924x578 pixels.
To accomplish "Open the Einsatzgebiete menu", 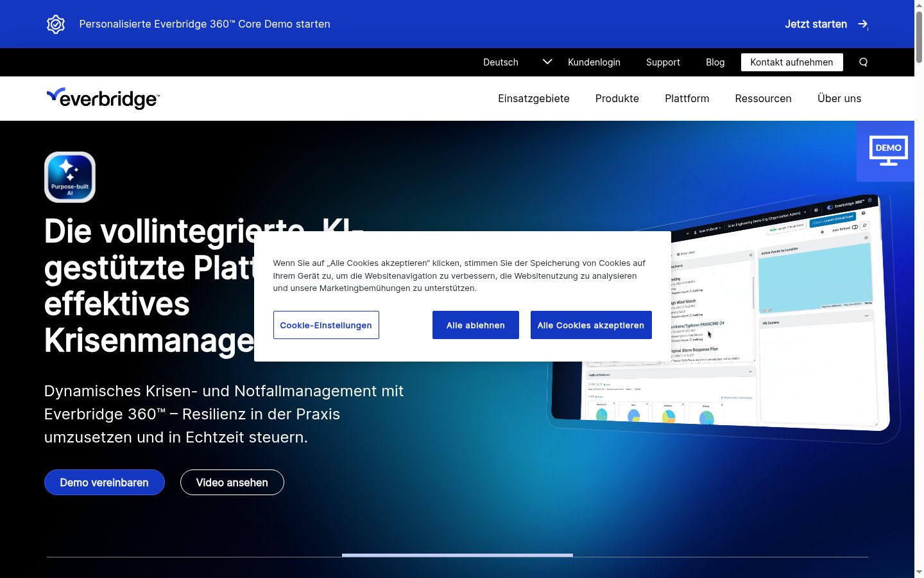I will click(x=534, y=98).
